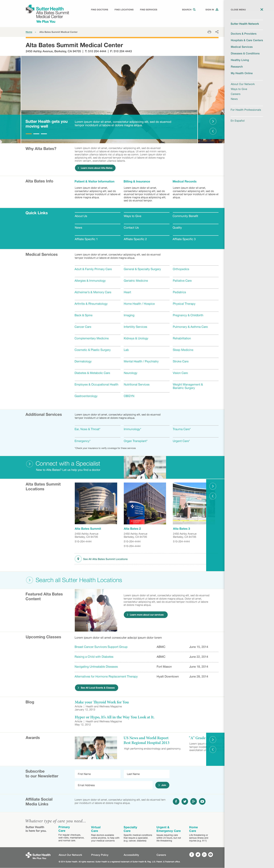Click the share icon near breadcrumb
274x868 pixels.
point(217,32)
